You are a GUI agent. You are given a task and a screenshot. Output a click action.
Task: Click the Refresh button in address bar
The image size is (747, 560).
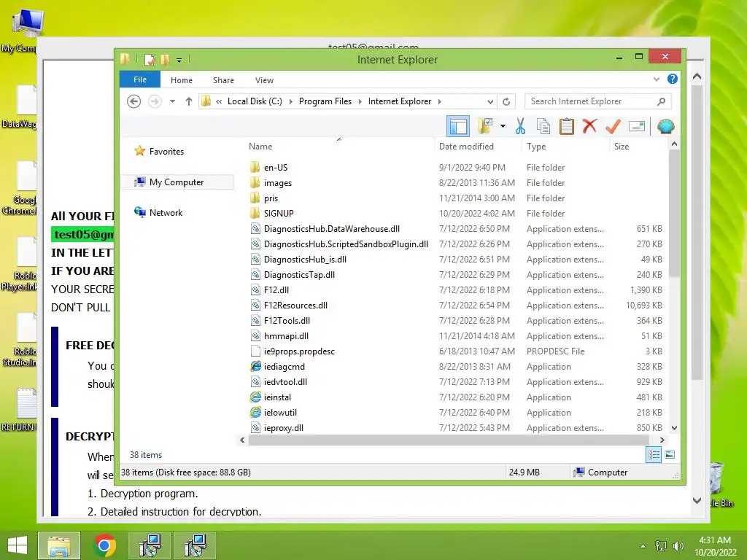[x=506, y=101]
